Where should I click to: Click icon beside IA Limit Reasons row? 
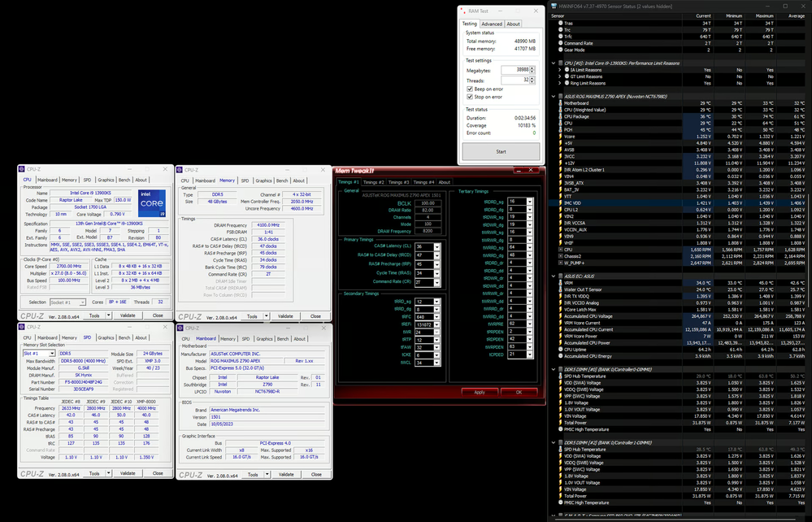(x=567, y=70)
